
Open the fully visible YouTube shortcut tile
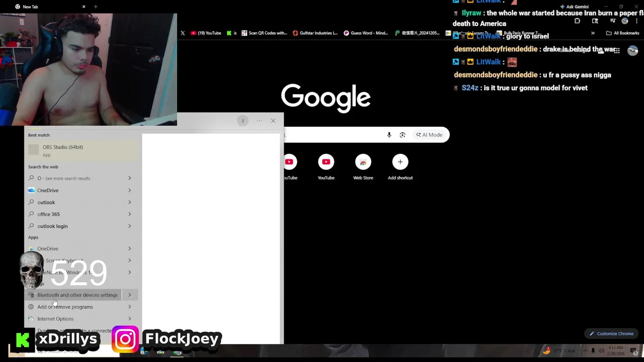(x=326, y=167)
